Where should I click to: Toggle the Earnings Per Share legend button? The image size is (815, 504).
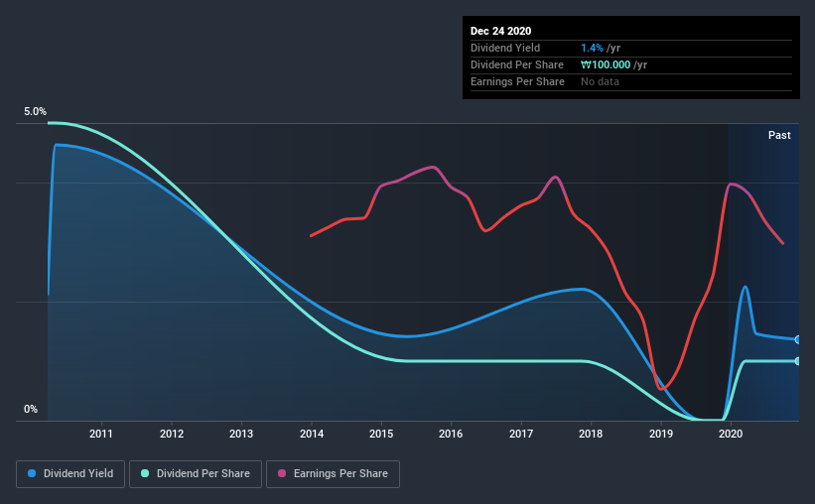click(x=333, y=474)
